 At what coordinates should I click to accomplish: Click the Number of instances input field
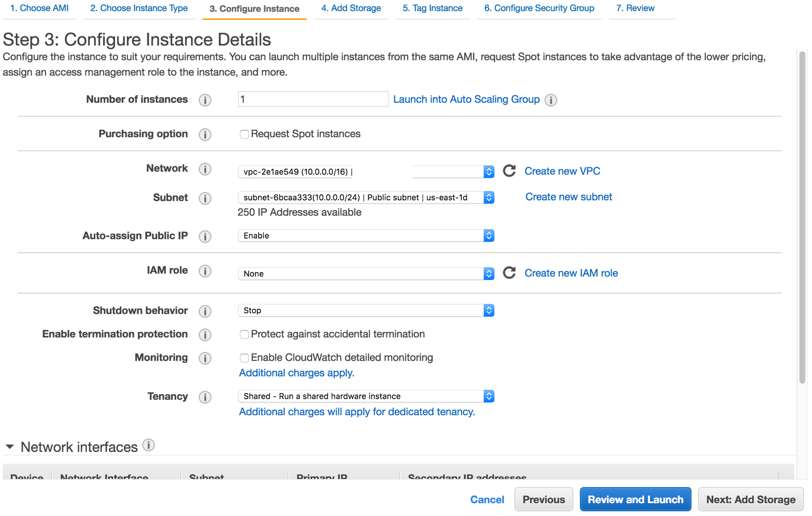(313, 99)
